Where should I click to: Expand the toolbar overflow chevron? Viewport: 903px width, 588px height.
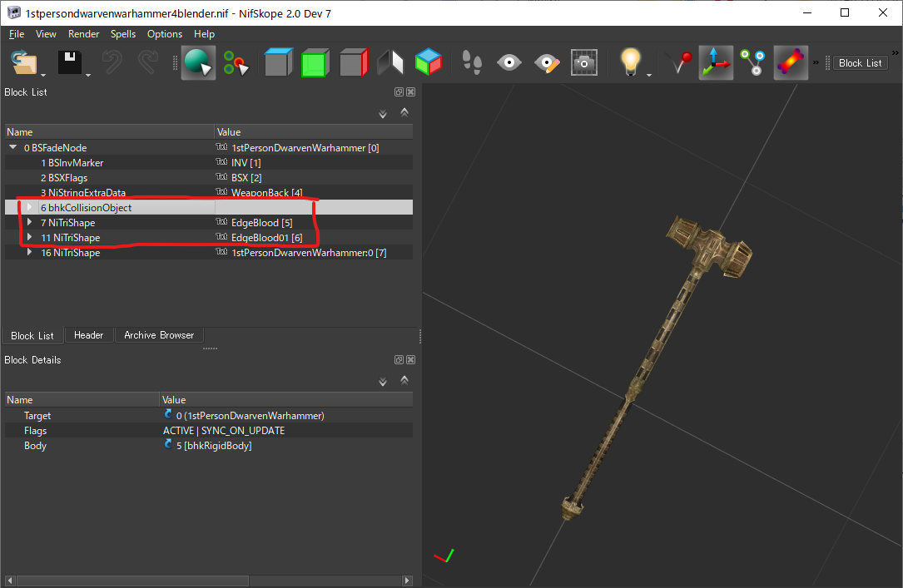(816, 62)
